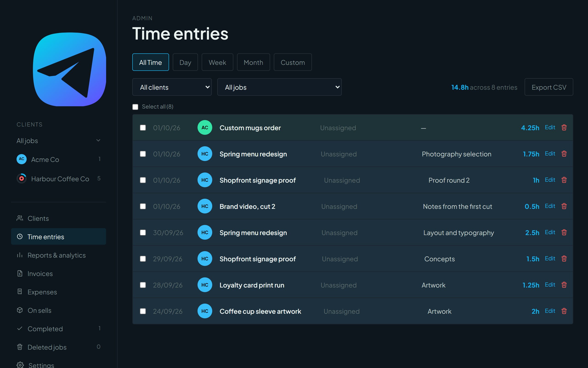Screen dimensions: 588x368
Task: Click the paper plane app logo
Action: [70, 69]
